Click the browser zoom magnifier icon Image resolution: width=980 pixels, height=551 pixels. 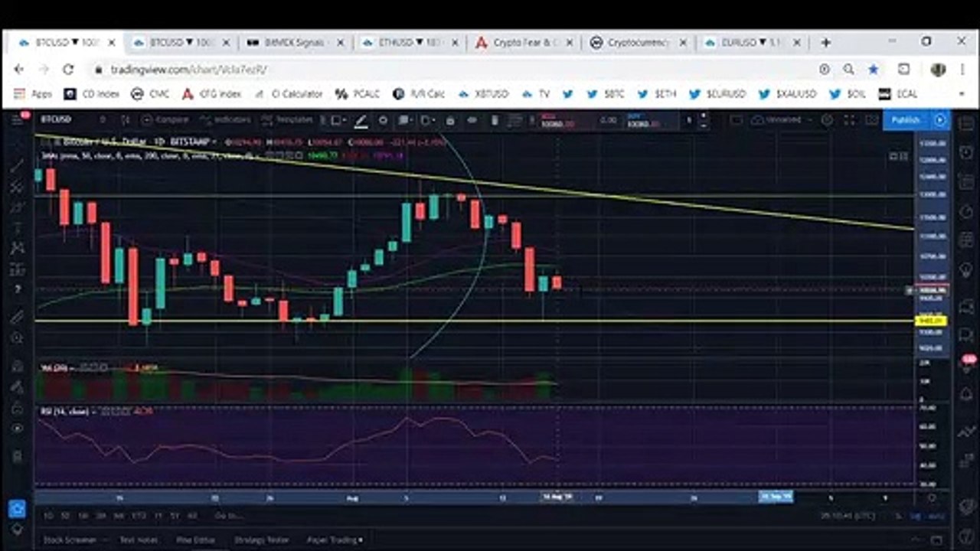pyautogui.click(x=849, y=70)
